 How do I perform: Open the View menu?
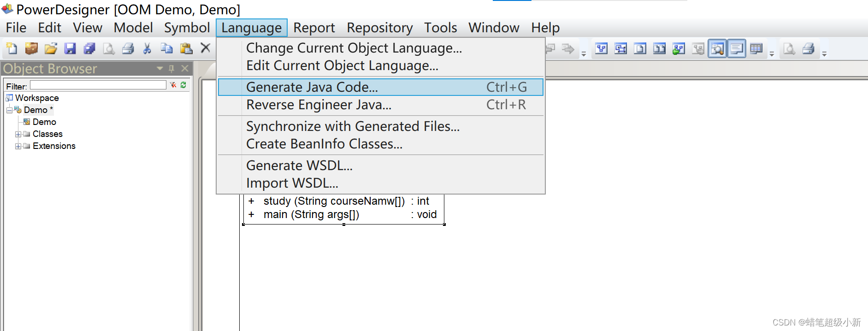point(88,28)
